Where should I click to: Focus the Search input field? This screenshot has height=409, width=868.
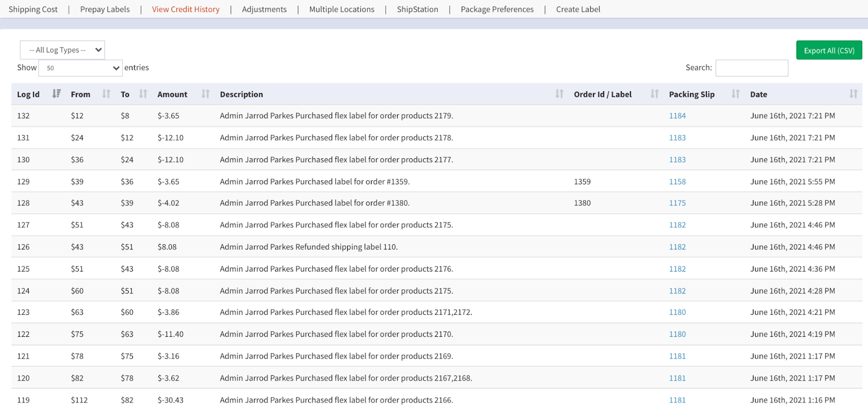click(x=751, y=68)
